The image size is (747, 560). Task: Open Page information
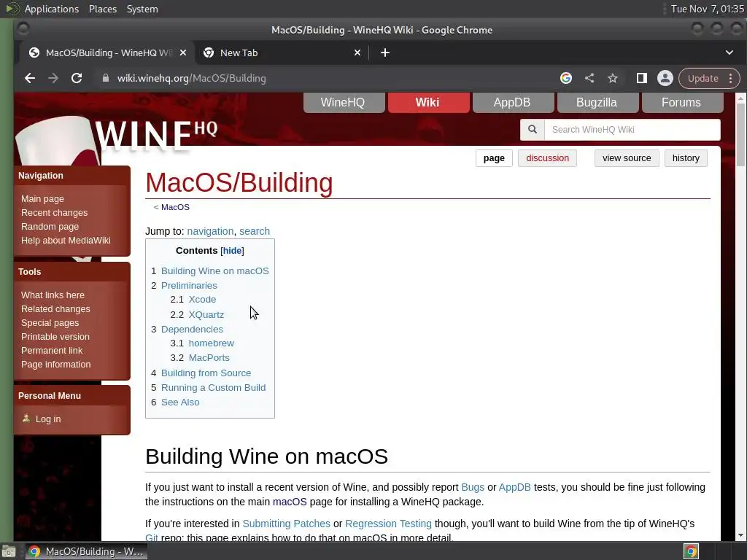(x=55, y=365)
